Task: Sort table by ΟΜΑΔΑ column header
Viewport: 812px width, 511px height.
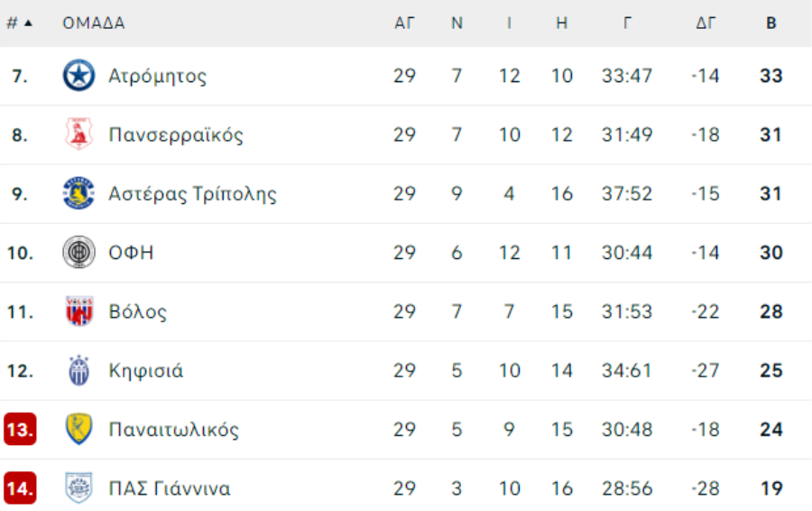Action: tap(94, 23)
